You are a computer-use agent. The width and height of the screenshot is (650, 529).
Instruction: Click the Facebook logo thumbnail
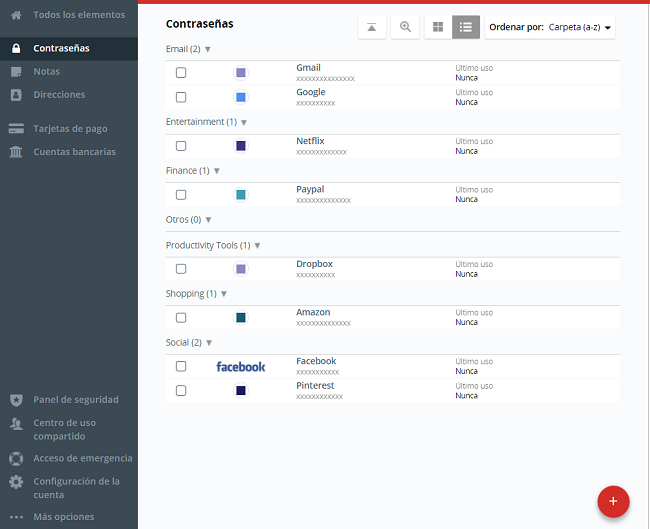241,367
